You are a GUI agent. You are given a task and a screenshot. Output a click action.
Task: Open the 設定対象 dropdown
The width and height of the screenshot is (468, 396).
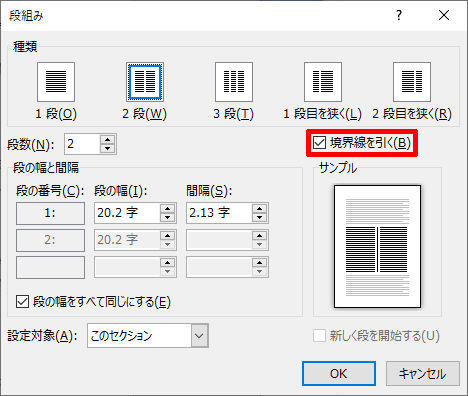point(199,335)
